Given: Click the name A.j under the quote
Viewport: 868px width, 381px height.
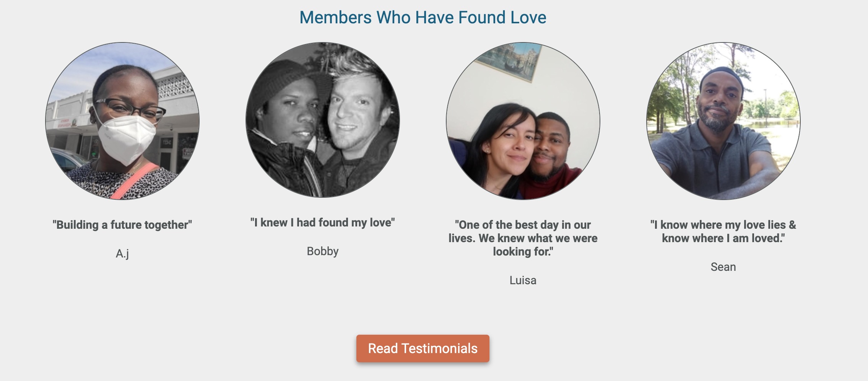Looking at the screenshot, I should [x=122, y=253].
